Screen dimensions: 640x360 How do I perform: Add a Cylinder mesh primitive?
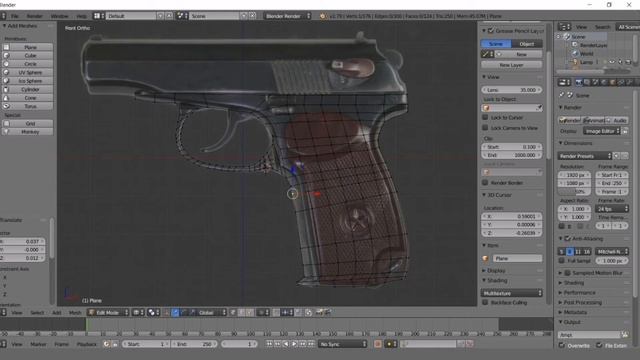coord(27,89)
